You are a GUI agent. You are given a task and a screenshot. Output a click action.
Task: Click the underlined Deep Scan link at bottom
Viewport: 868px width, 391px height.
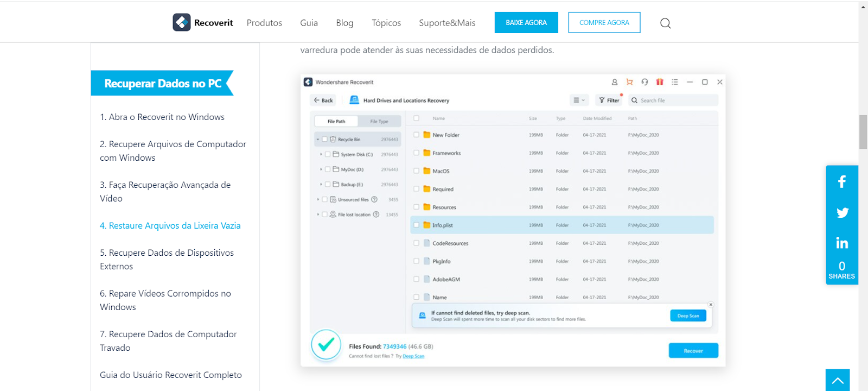coord(413,356)
